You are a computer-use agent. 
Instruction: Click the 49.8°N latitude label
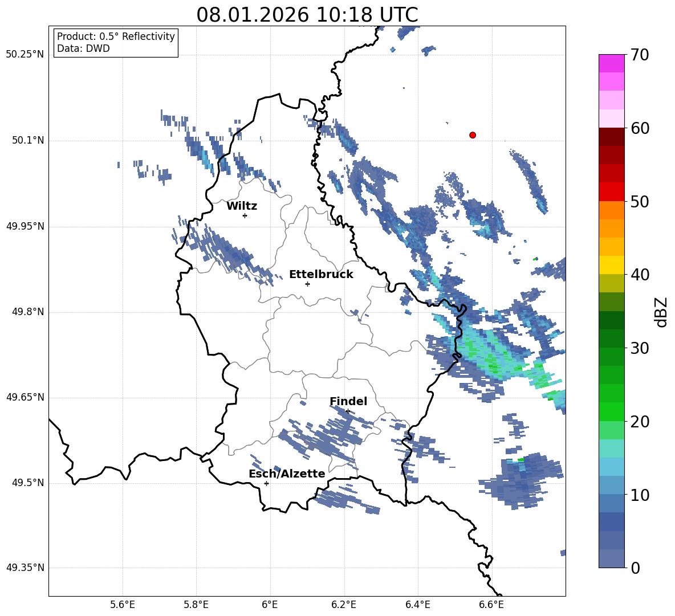coord(27,312)
